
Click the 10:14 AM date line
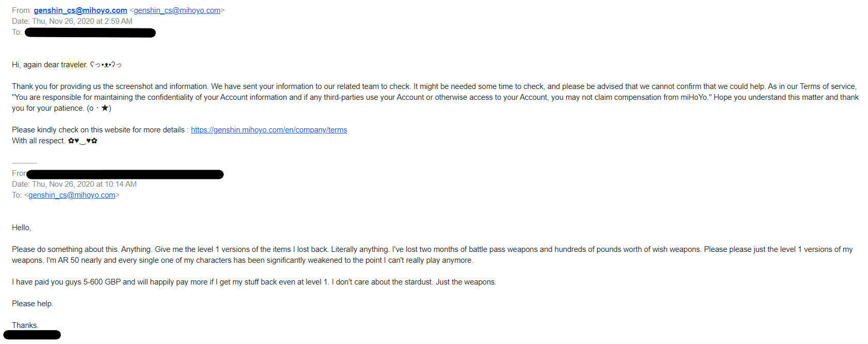(74, 184)
